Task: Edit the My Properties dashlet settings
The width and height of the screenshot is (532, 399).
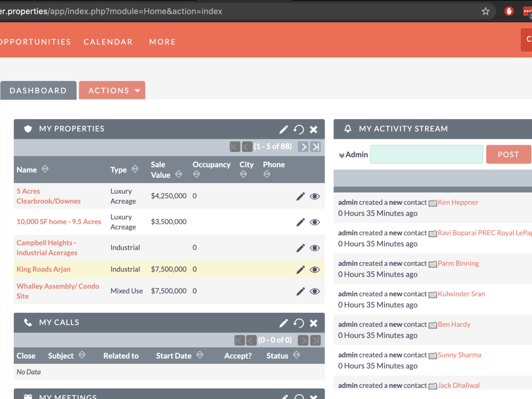Action: pos(284,129)
